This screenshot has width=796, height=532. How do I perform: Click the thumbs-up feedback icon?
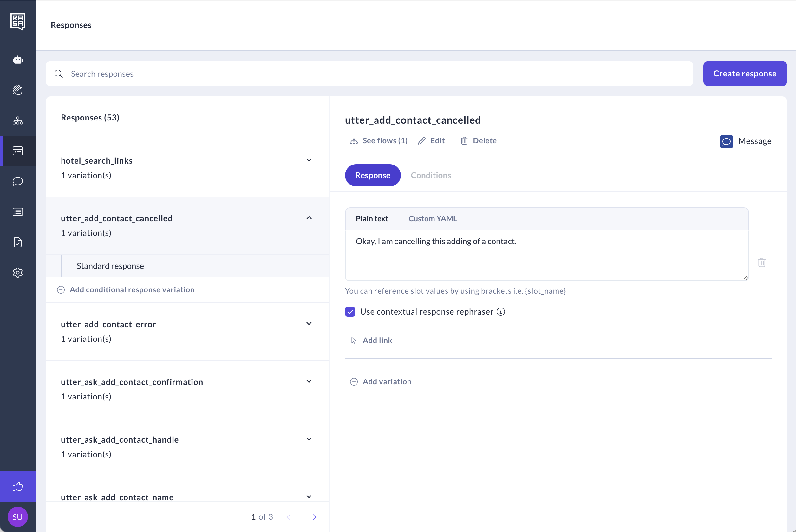18,486
